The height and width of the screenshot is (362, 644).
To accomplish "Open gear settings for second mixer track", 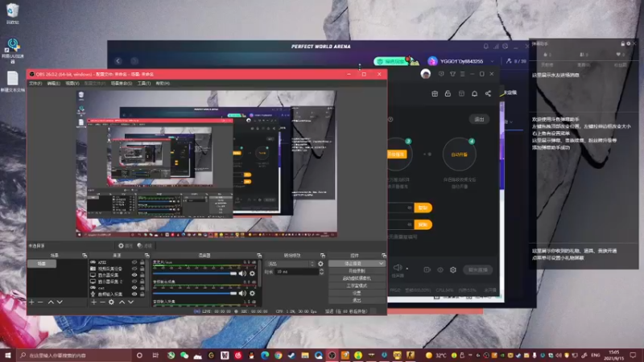I will point(252,293).
